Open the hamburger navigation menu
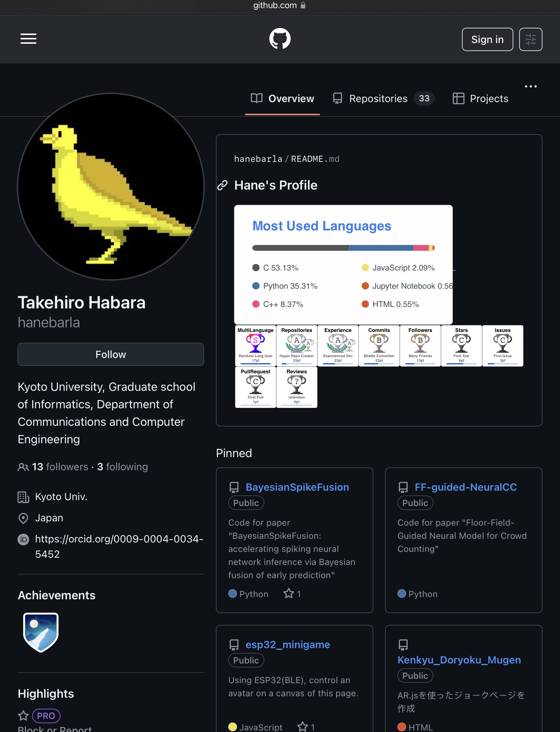 click(x=28, y=39)
